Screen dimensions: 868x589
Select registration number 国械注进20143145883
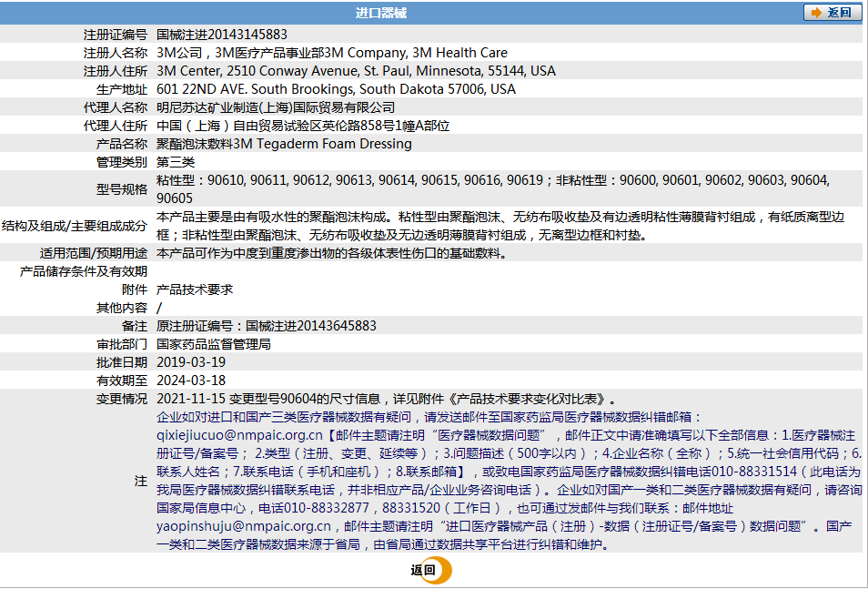coord(221,35)
